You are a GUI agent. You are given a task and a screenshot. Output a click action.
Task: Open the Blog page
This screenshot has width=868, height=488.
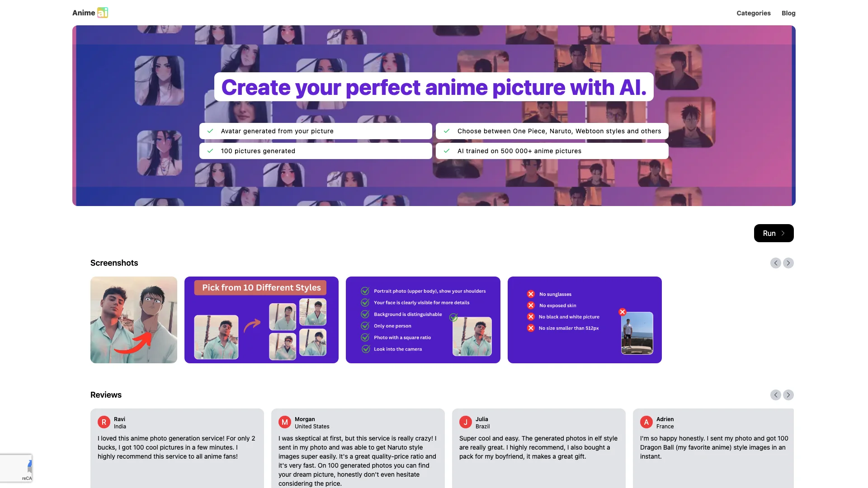click(788, 13)
